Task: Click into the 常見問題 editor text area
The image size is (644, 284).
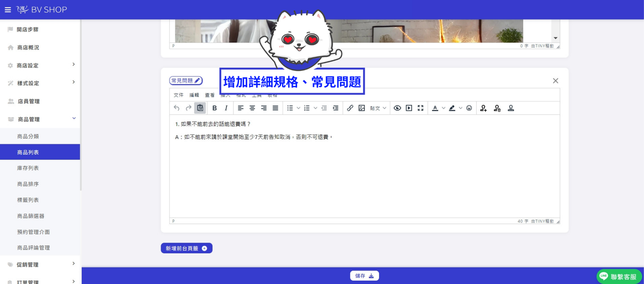Action: pos(364,166)
